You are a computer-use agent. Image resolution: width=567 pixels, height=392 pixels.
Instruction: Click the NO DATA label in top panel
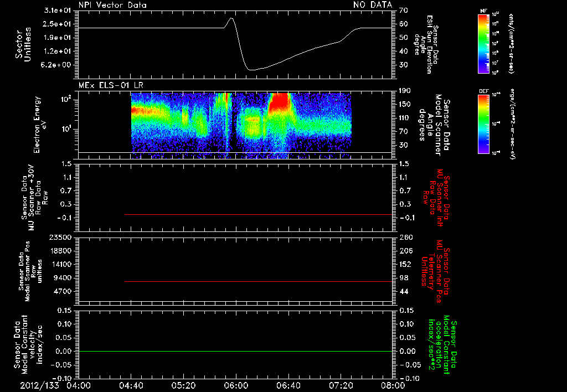pos(373,4)
